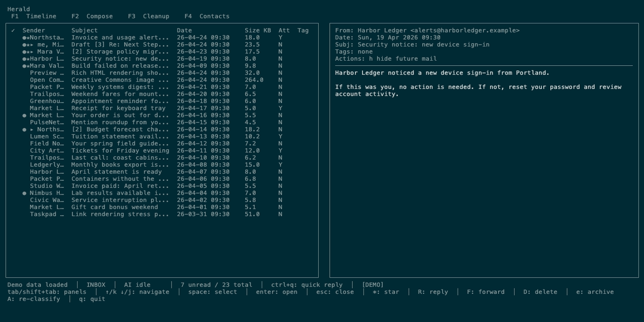Image resolution: width=644 pixels, height=322 pixels.
Task: Click 'ctrl+q: quick reply' in status bar
Action: tap(307, 285)
